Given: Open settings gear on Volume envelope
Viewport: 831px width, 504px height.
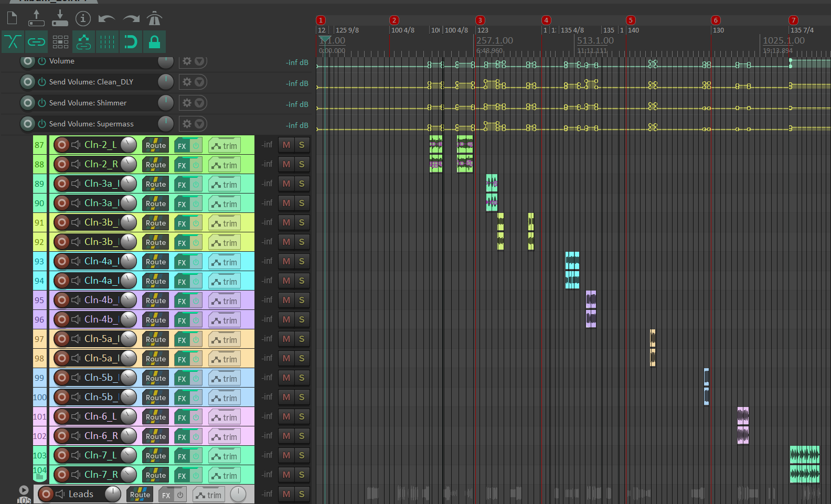Looking at the screenshot, I should point(187,61).
